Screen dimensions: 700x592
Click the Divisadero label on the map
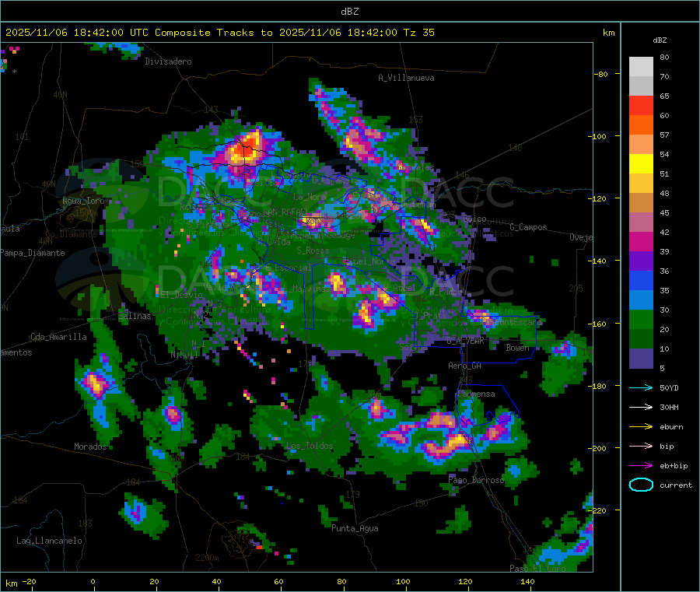click(168, 61)
